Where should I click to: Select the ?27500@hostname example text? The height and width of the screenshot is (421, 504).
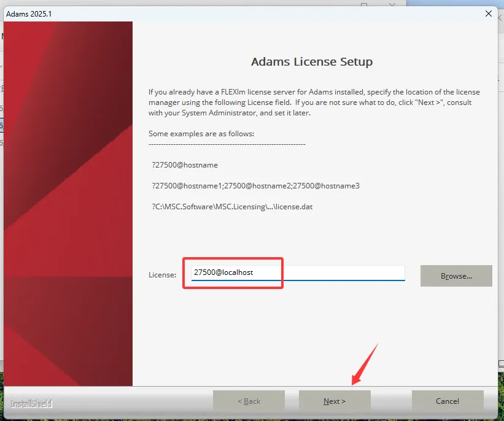pos(185,165)
